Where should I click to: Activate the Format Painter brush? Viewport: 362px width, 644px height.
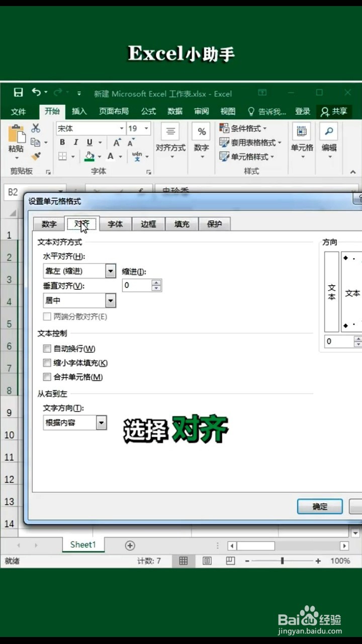pos(36,156)
